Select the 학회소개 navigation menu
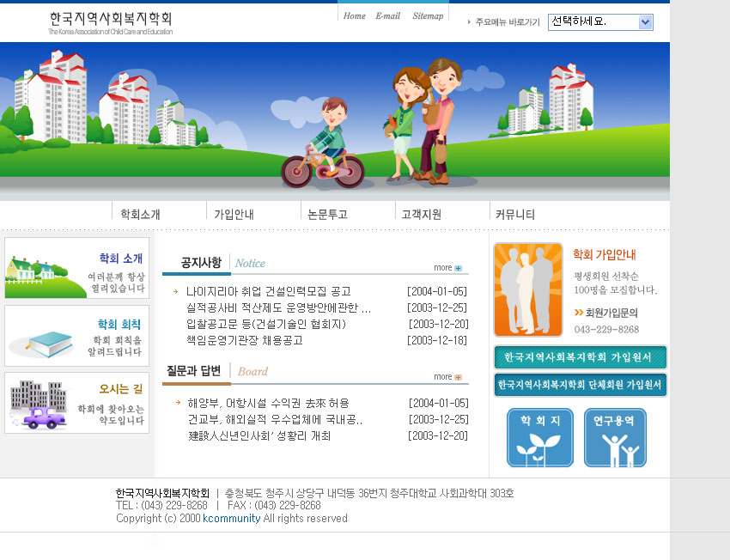The width and height of the screenshot is (730, 560). point(140,215)
